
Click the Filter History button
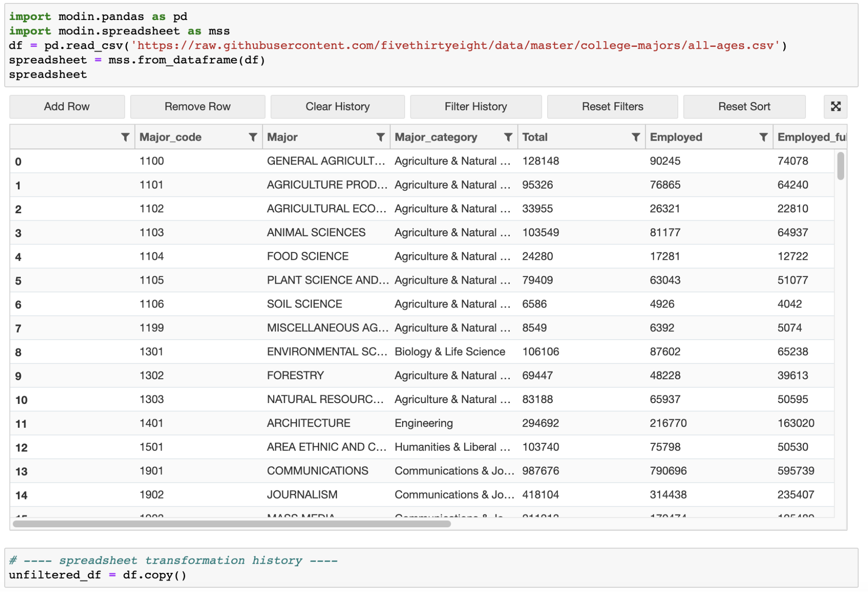pyautogui.click(x=476, y=106)
